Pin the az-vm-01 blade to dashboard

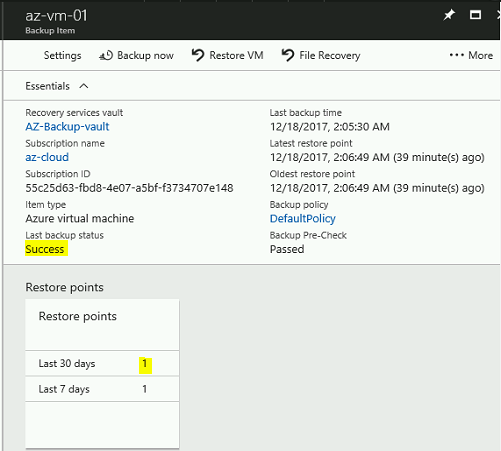449,15
